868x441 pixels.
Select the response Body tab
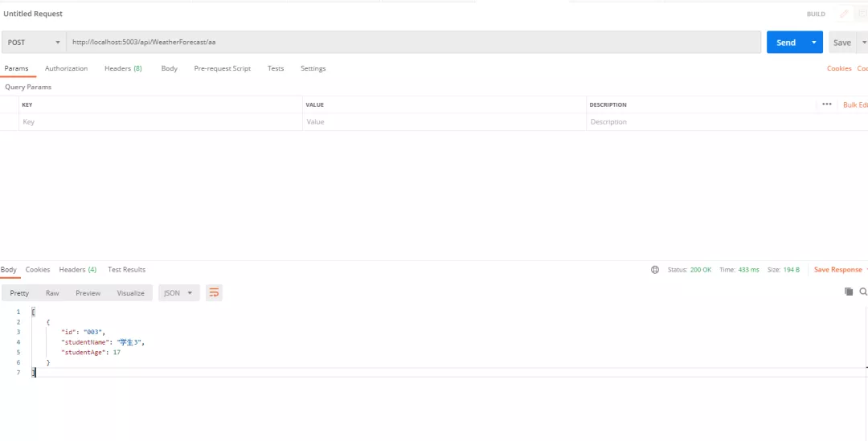[8, 269]
